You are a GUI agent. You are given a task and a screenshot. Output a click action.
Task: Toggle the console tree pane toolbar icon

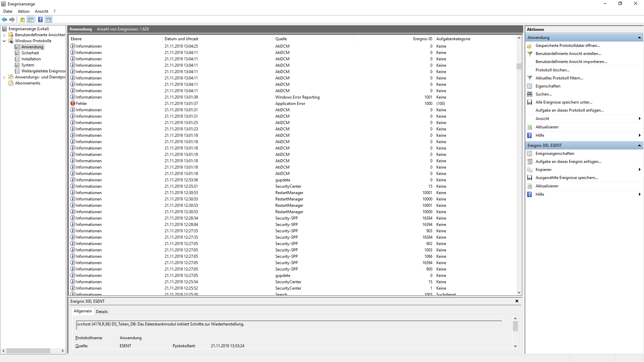(31, 19)
